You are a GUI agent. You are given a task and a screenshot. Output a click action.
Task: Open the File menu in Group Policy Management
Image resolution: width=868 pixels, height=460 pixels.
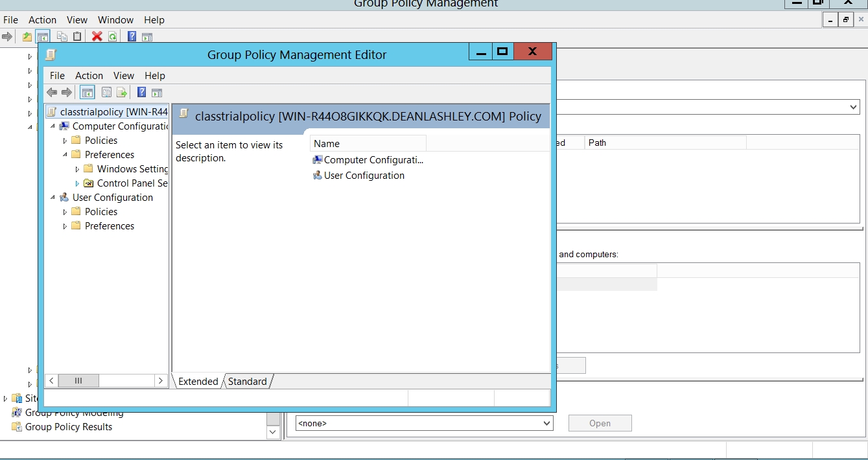pyautogui.click(x=10, y=20)
